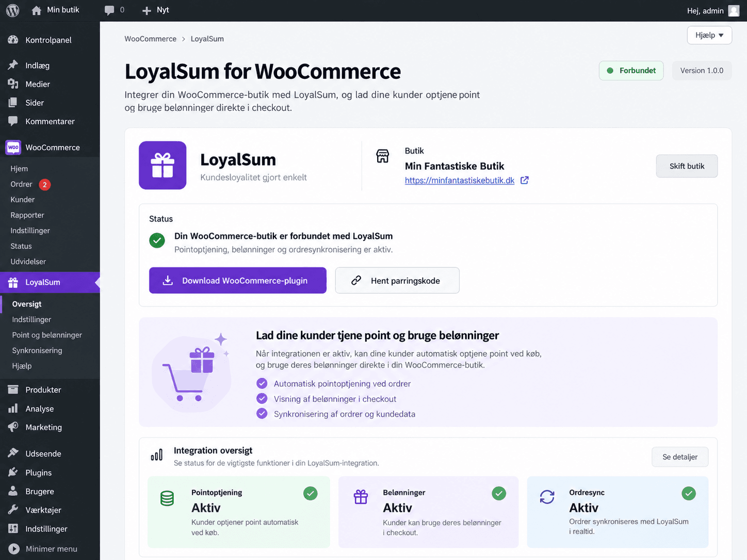The image size is (747, 560).
Task: Click the Plugins plug icon
Action: [13, 472]
